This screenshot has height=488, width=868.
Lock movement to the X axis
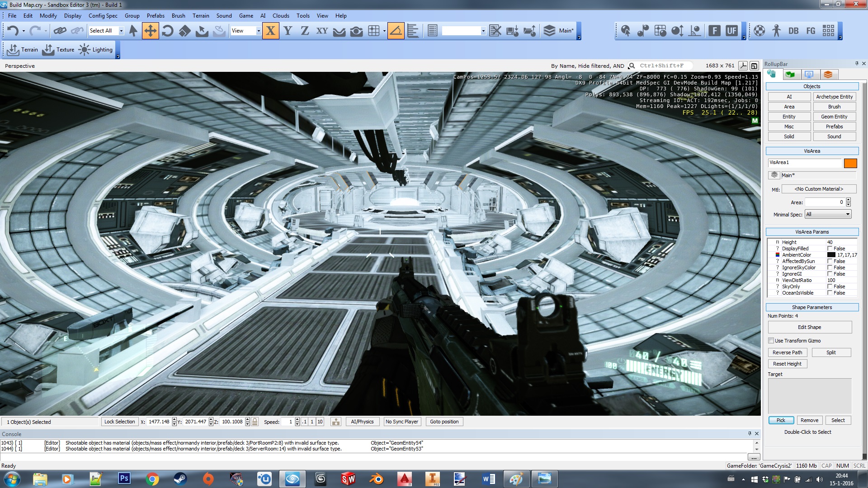pyautogui.click(x=270, y=31)
